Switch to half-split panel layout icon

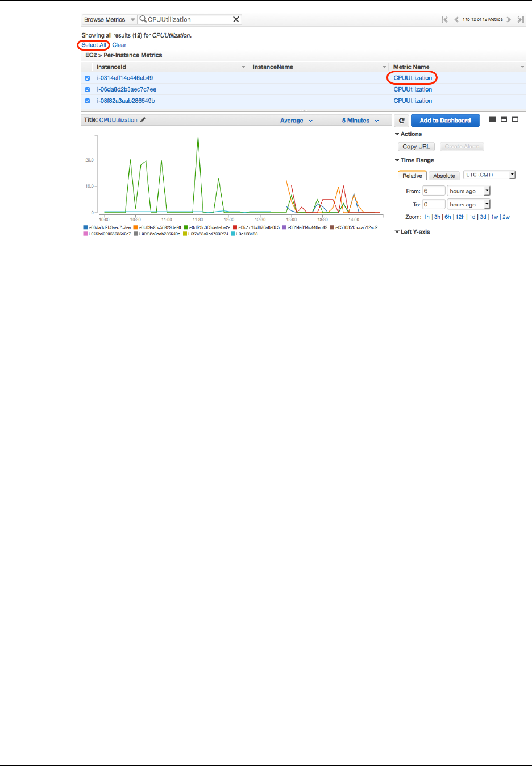click(x=504, y=119)
